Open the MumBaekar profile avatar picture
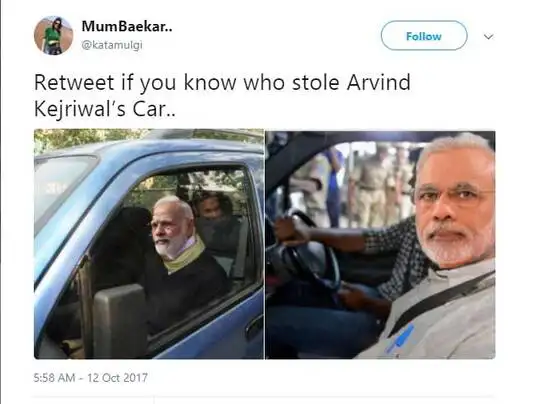The image size is (540, 404). tap(53, 35)
